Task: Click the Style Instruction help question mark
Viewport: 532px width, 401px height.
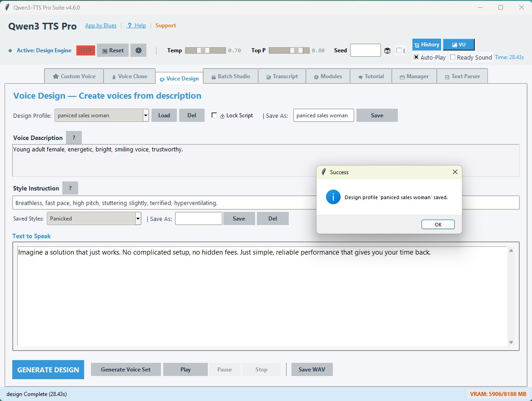Action: (70, 188)
